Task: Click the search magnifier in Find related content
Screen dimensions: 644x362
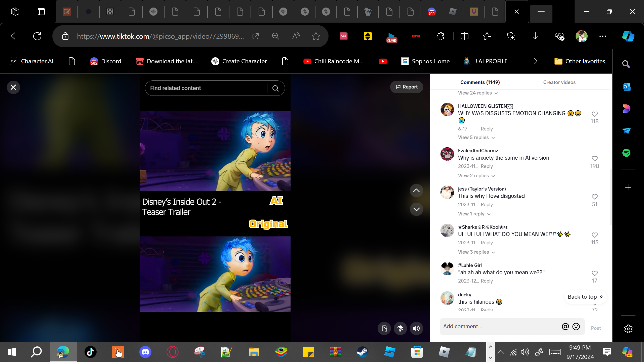Action: point(275,88)
